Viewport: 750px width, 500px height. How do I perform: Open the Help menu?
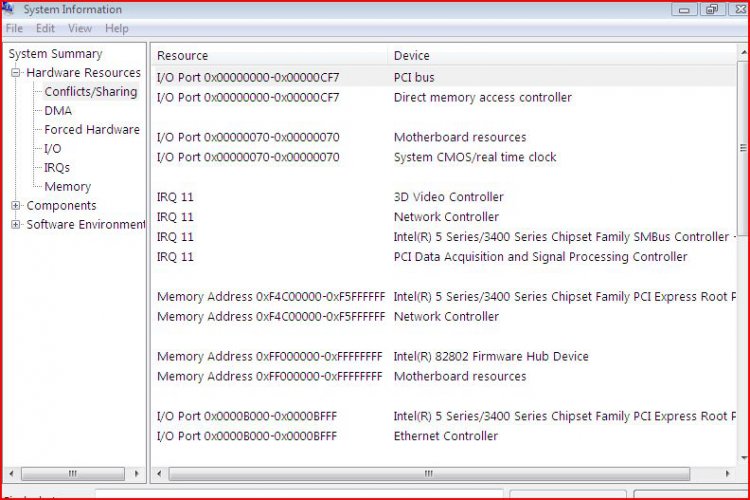tap(117, 29)
